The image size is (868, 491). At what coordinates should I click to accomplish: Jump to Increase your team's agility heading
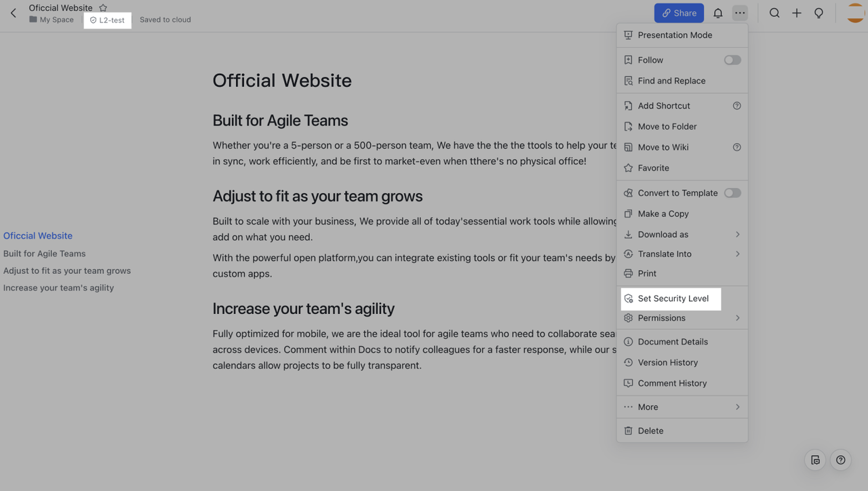coord(58,288)
